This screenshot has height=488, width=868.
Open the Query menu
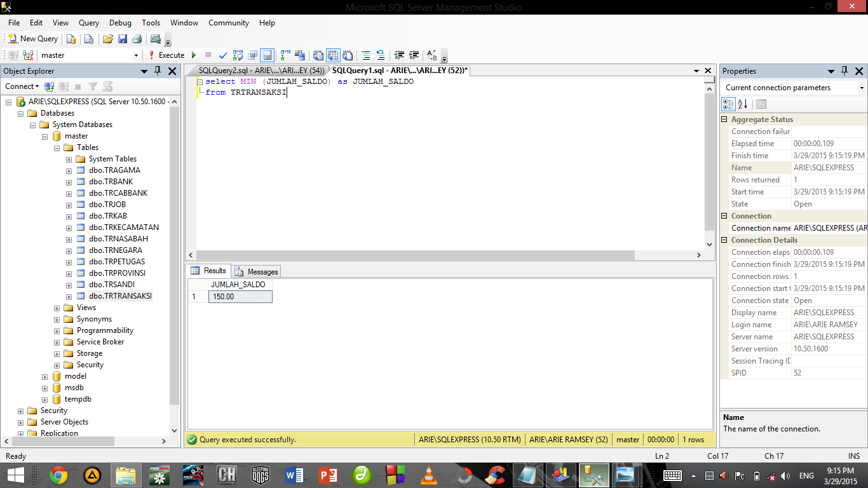(x=89, y=23)
